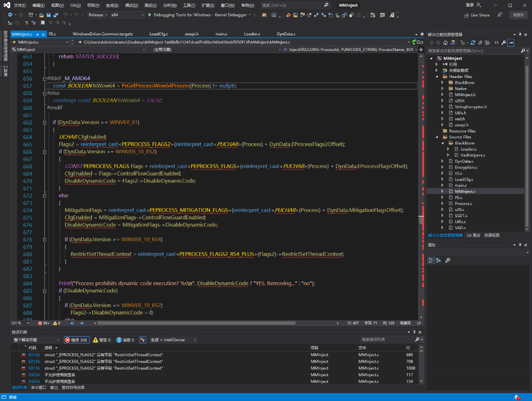This screenshot has width=532, height=401.
Task: Toggle the Warnings 0 filter button
Action: tap(102, 340)
